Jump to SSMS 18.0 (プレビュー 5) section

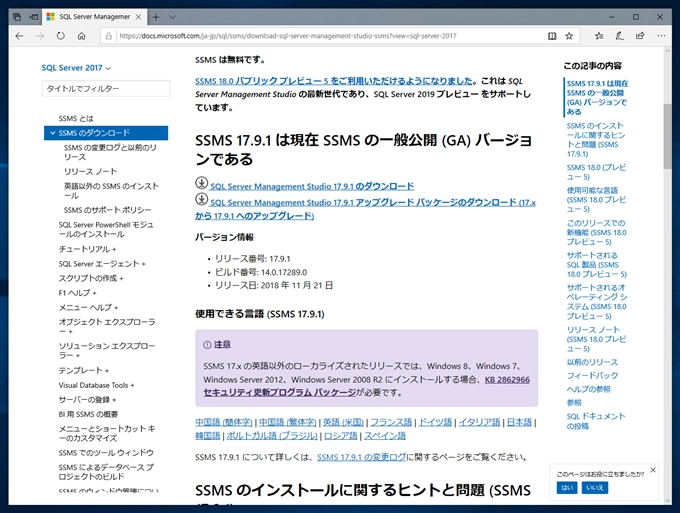[x=596, y=172]
